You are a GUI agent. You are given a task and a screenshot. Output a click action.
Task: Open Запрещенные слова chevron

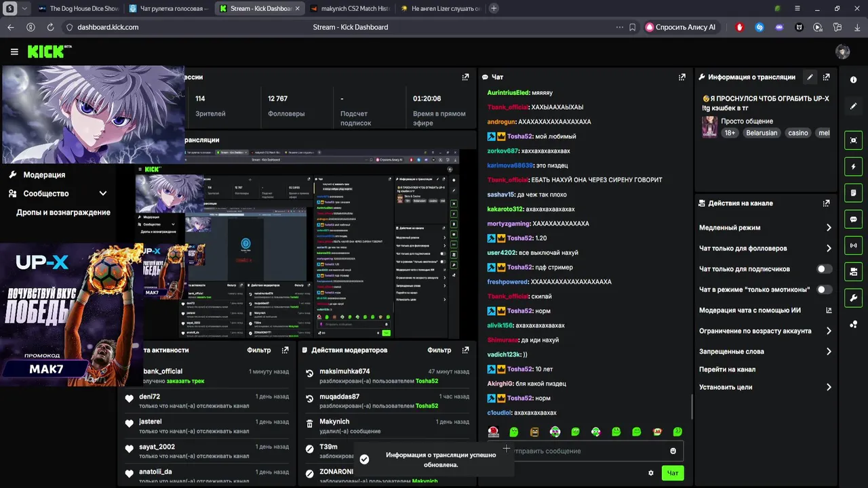tap(829, 352)
